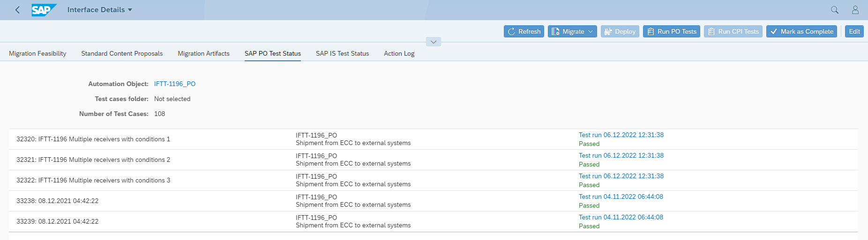Select test case row 32322
This screenshot has height=240, width=868.
[x=93, y=180]
